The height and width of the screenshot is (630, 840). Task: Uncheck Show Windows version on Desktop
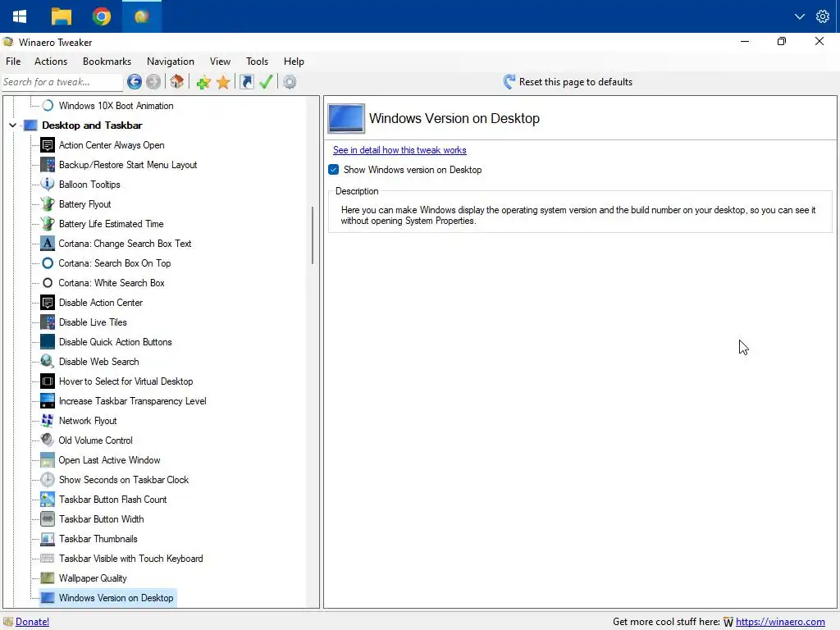333,170
